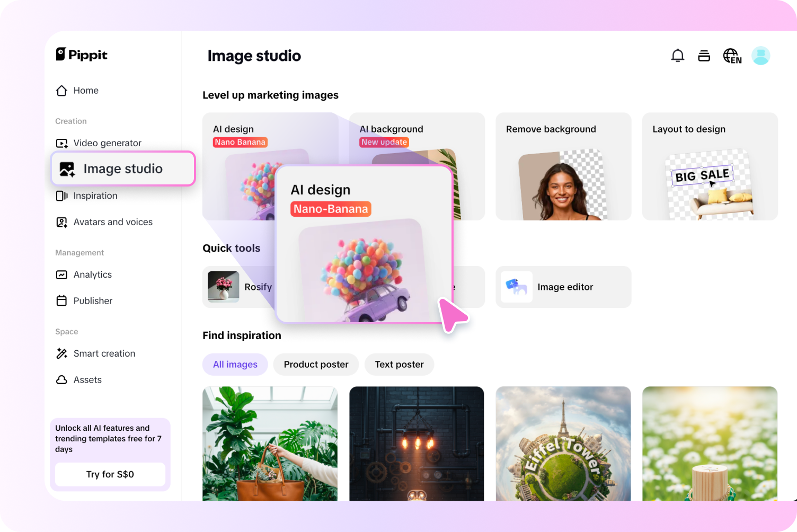Open the AI background card

click(x=417, y=139)
